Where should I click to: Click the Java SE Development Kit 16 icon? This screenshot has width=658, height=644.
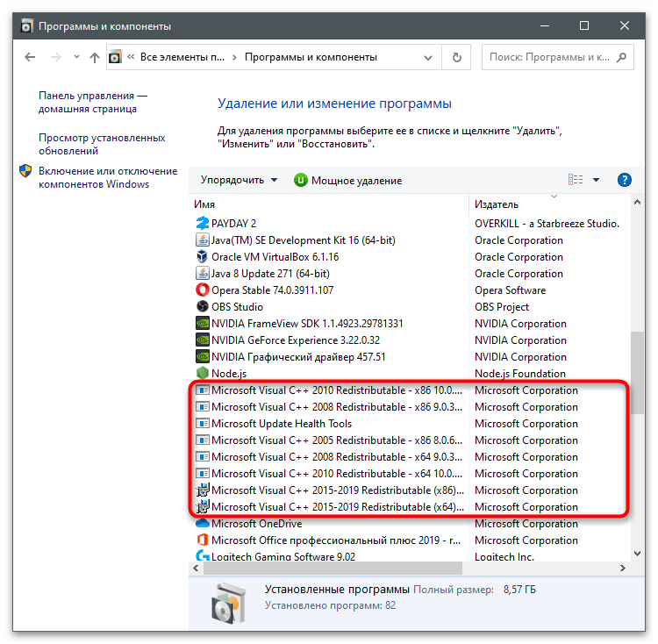coord(203,240)
